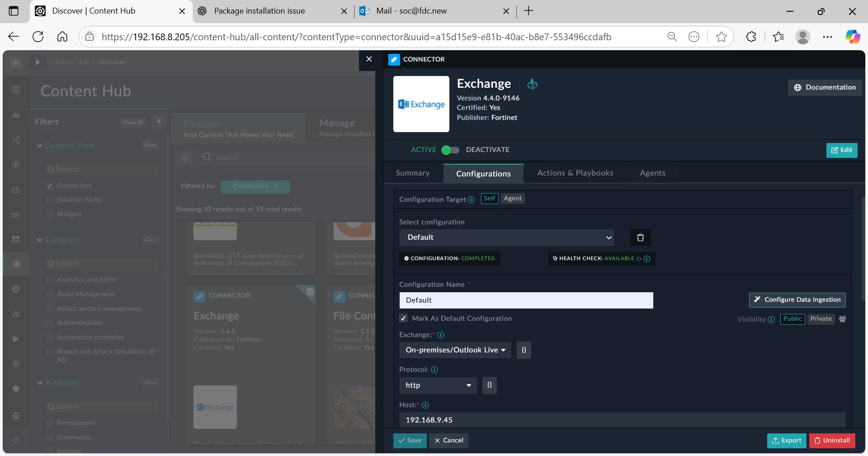The width and height of the screenshot is (868, 456).
Task: Open the Agents tab
Action: coord(652,173)
